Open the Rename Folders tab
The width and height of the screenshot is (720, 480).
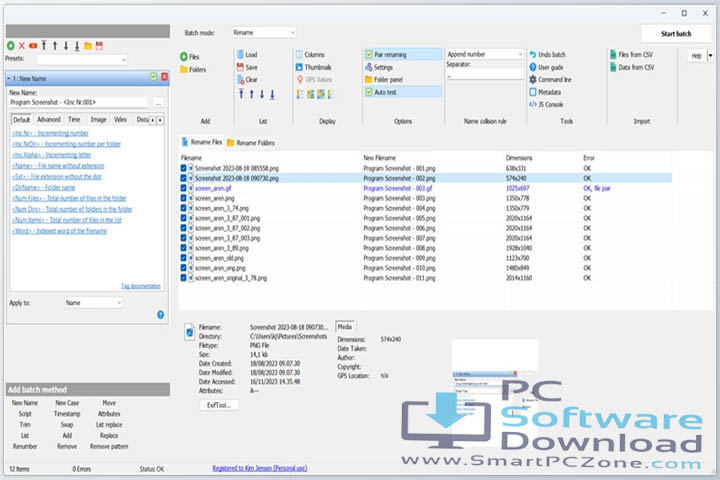pyautogui.click(x=251, y=143)
